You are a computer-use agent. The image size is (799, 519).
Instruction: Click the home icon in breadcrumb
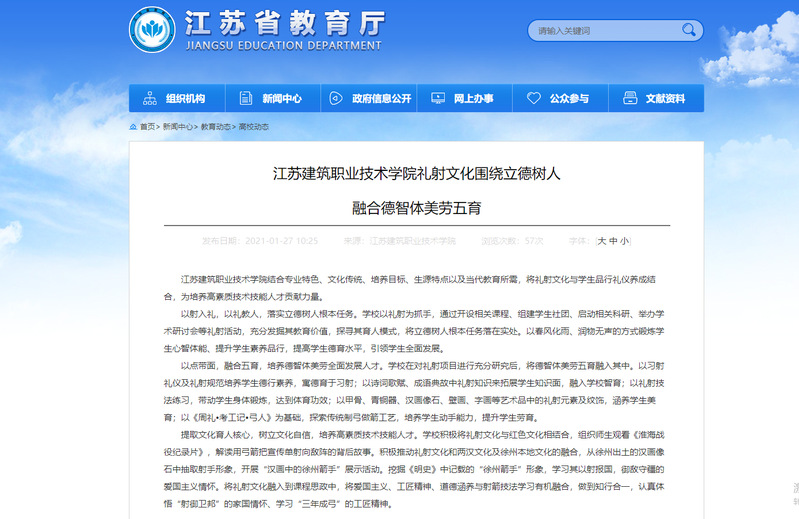(133, 127)
